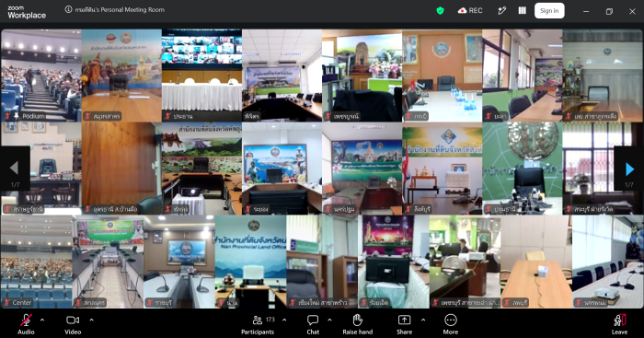Click muted mic icon on นครพนม tile
Screen dimensions: 644x338
click(579, 303)
